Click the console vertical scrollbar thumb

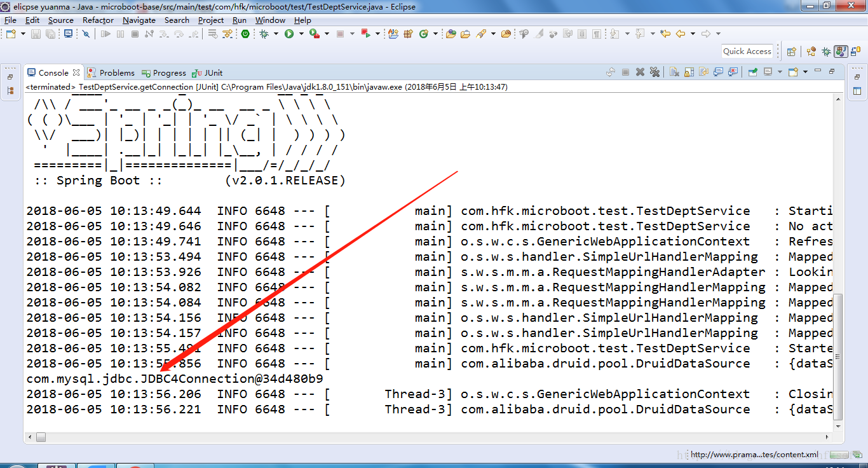(838, 358)
